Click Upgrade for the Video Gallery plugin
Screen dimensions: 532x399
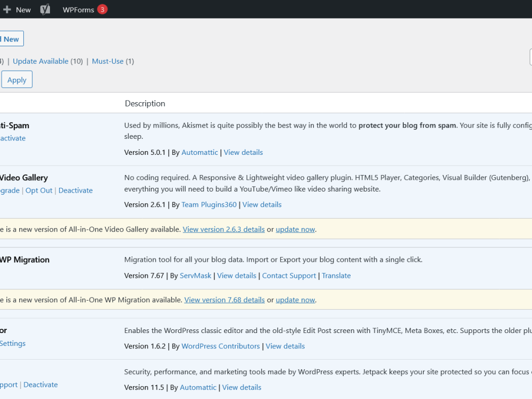click(10, 190)
